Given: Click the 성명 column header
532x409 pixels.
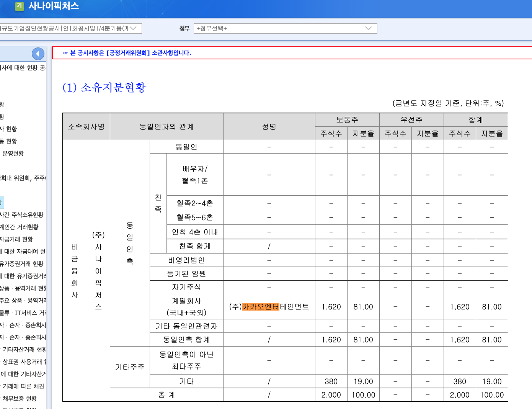Looking at the screenshot, I should (269, 127).
